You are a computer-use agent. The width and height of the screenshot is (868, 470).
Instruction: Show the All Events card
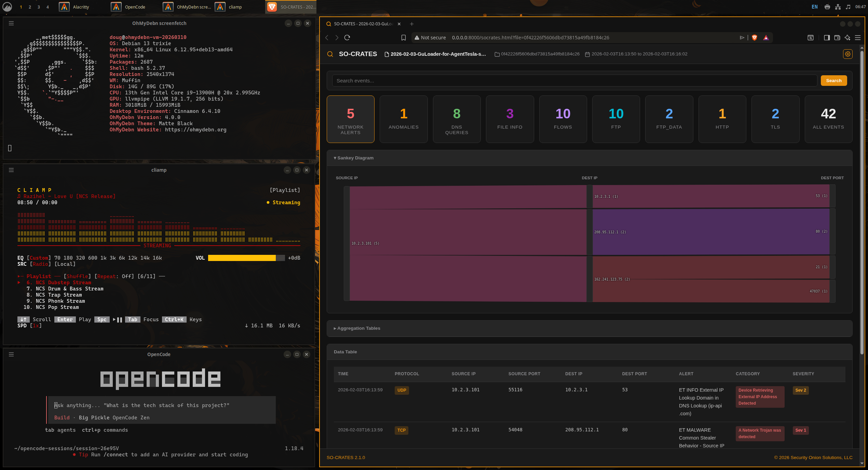(828, 119)
